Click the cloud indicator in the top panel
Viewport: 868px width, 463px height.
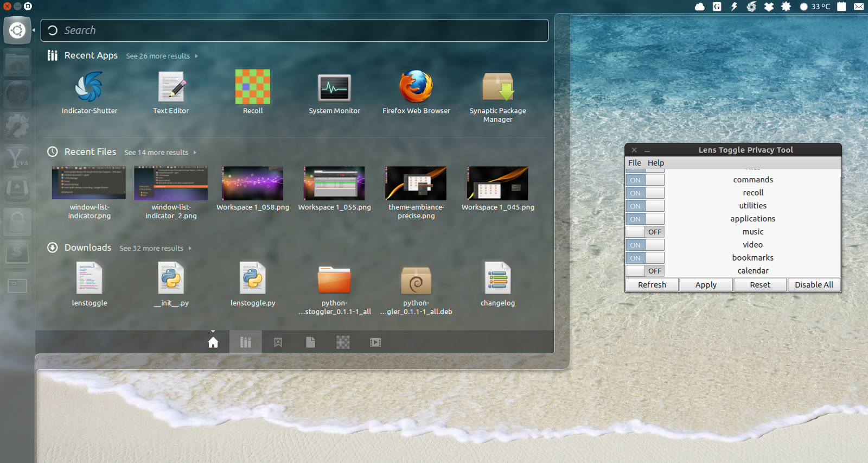click(x=700, y=7)
